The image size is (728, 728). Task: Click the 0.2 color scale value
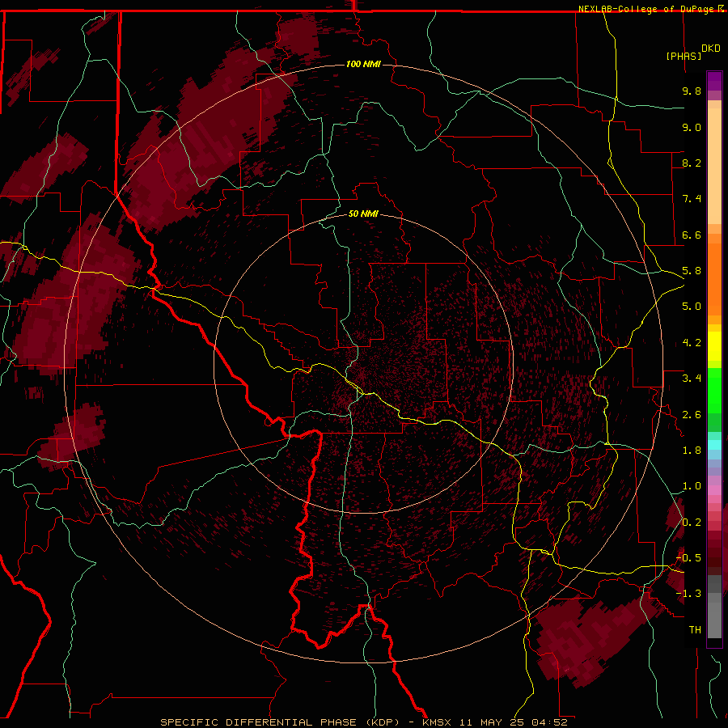(692, 523)
